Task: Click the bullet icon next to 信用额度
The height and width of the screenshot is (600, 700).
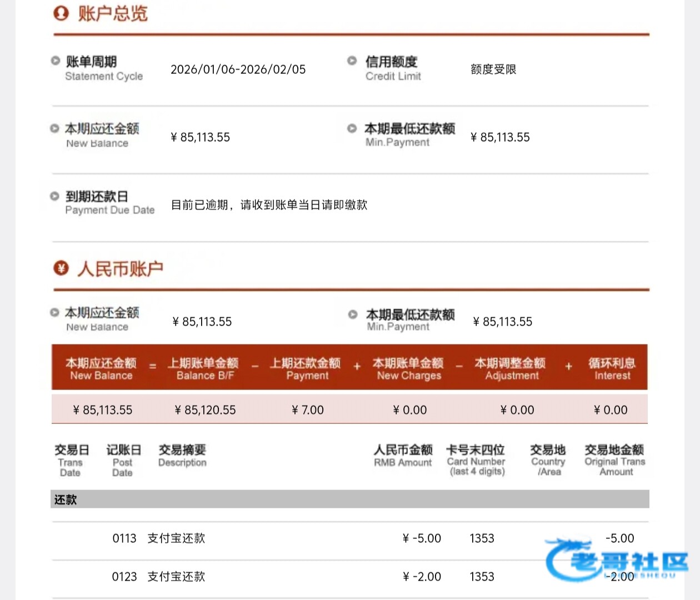Action: pyautogui.click(x=352, y=61)
